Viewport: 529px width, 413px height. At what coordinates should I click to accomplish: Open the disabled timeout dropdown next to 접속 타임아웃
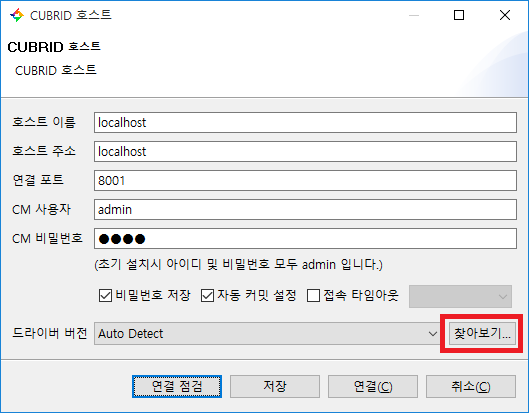[x=460, y=297]
